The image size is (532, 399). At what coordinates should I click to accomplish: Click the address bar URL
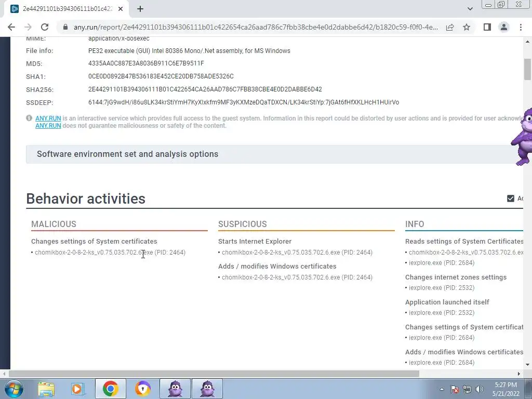pyautogui.click(x=256, y=27)
